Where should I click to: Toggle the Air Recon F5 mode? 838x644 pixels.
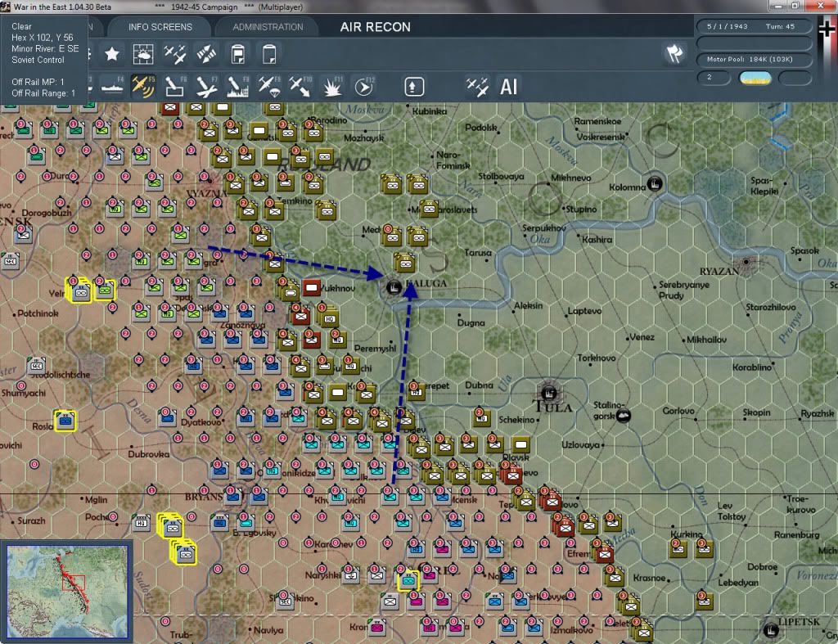pos(143,87)
